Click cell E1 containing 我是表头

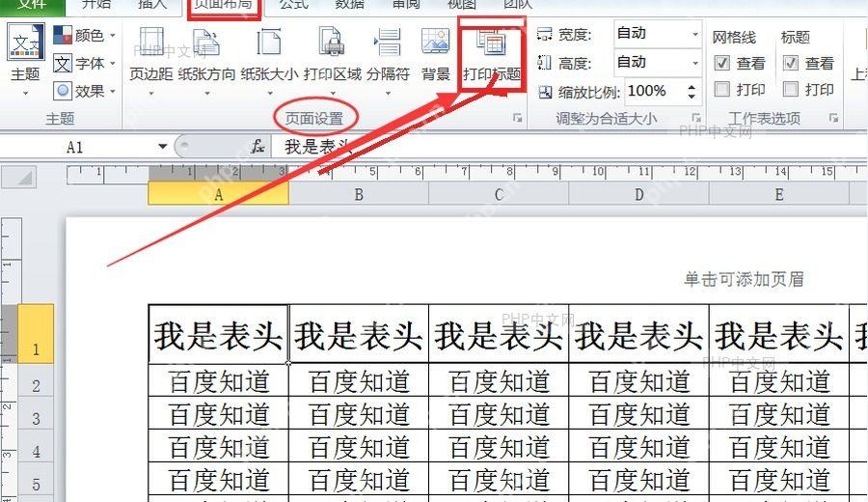click(779, 334)
